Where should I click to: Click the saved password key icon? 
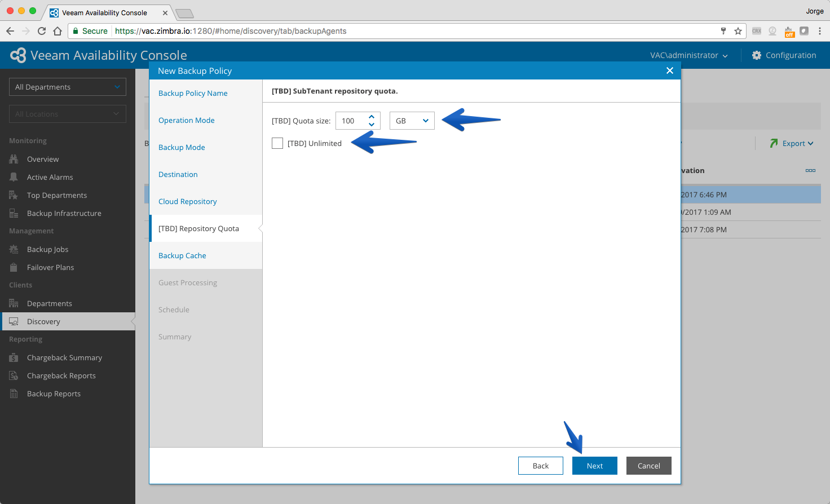(x=723, y=31)
